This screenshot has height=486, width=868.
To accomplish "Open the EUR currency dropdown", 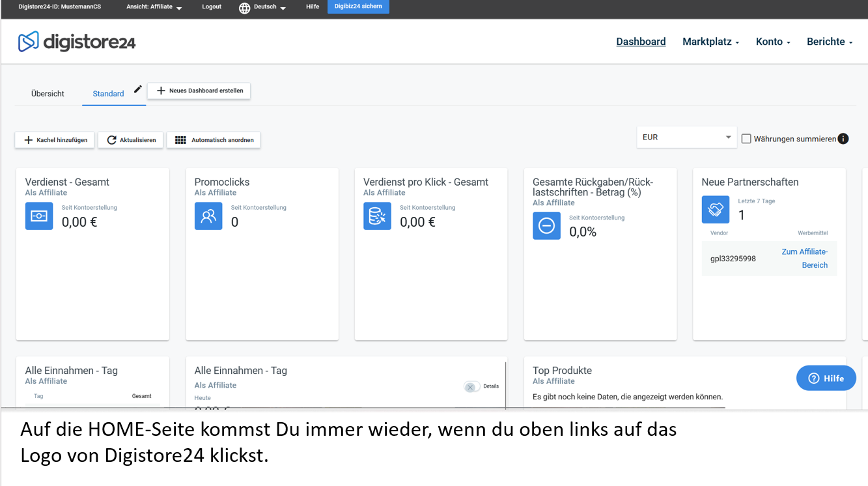I will click(686, 137).
